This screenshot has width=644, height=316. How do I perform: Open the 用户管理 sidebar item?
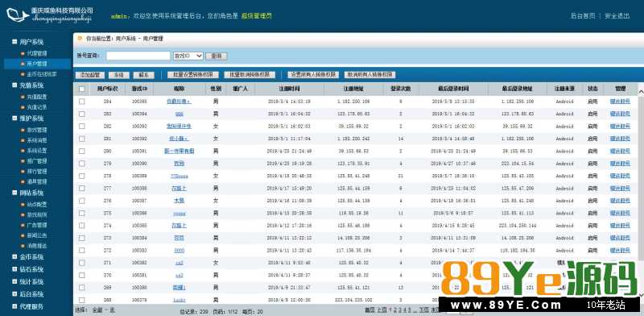tap(36, 64)
